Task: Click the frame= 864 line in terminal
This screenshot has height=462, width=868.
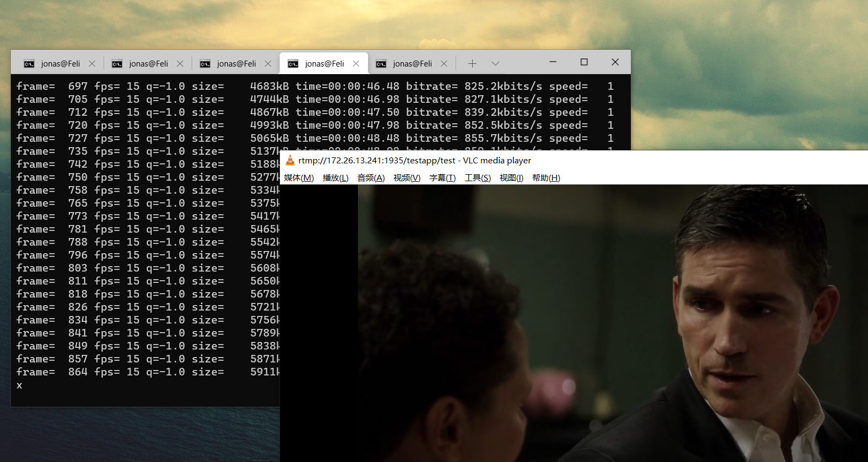Action: click(148, 372)
